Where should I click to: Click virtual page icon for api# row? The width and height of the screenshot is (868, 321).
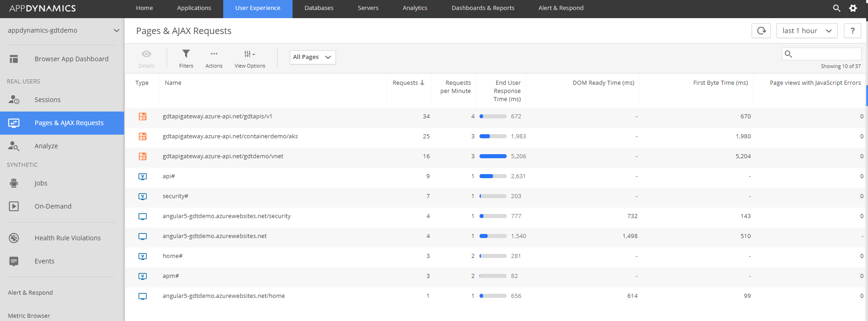tap(143, 176)
